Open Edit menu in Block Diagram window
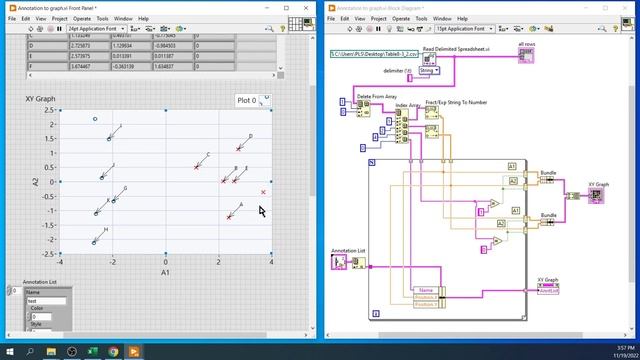Image resolution: width=640 pixels, height=360 pixels. (x=345, y=19)
